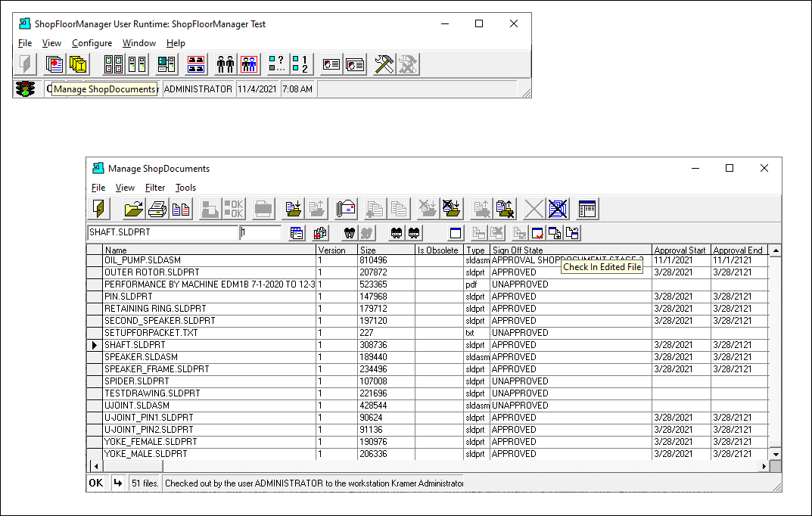Click the two black people figures icon
Screen dimensions: 812x516
pos(226,64)
